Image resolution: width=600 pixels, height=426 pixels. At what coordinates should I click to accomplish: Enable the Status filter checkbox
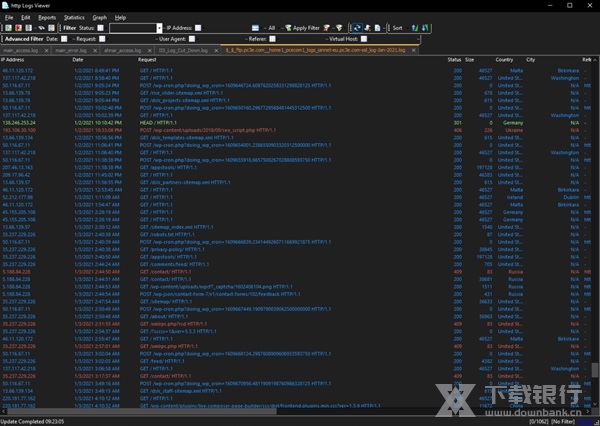[101, 28]
